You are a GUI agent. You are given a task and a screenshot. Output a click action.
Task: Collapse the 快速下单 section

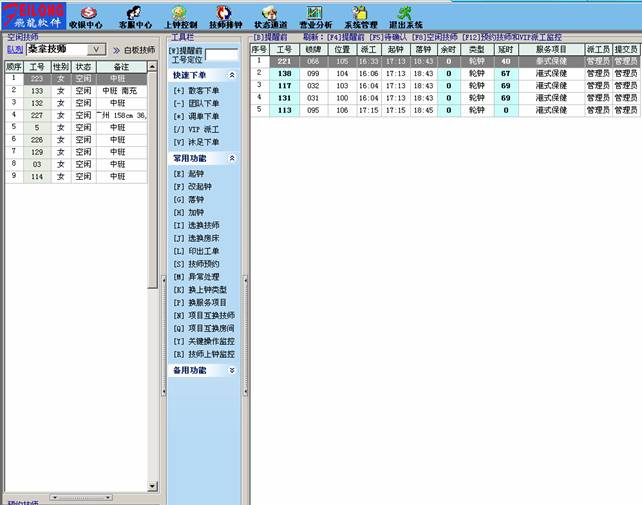tap(232, 75)
